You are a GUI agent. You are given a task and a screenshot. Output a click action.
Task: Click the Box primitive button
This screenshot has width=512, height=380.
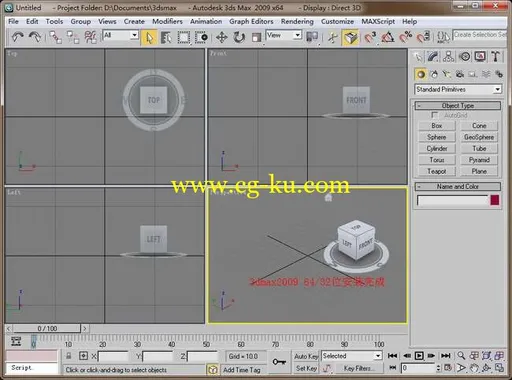tap(437, 126)
